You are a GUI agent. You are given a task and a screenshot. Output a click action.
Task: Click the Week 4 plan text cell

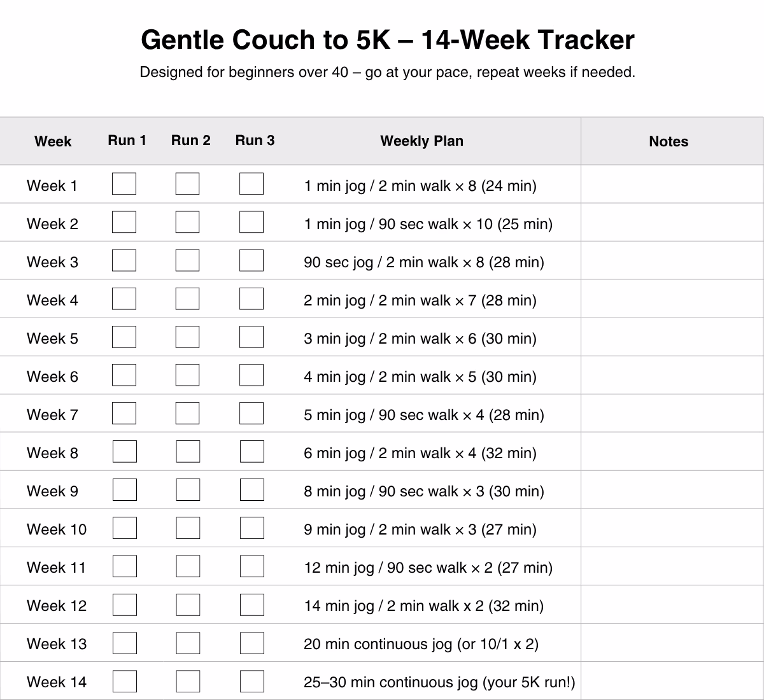pos(420,300)
